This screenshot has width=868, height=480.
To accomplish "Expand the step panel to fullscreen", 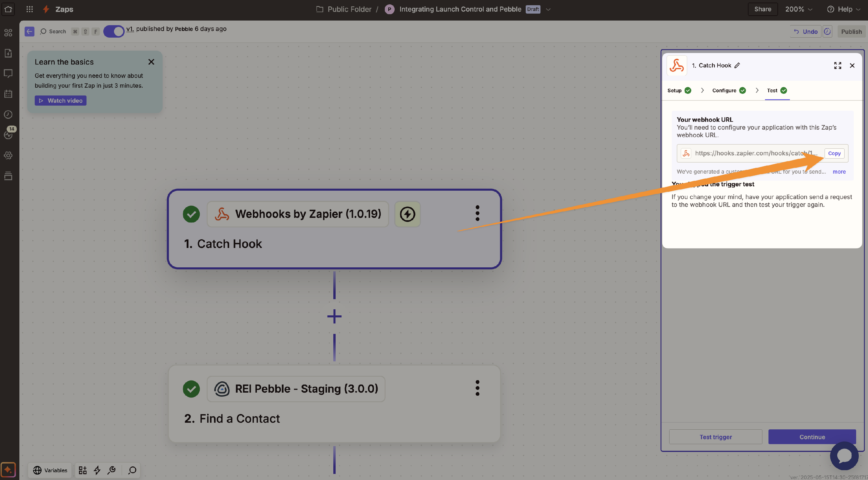I will point(838,65).
